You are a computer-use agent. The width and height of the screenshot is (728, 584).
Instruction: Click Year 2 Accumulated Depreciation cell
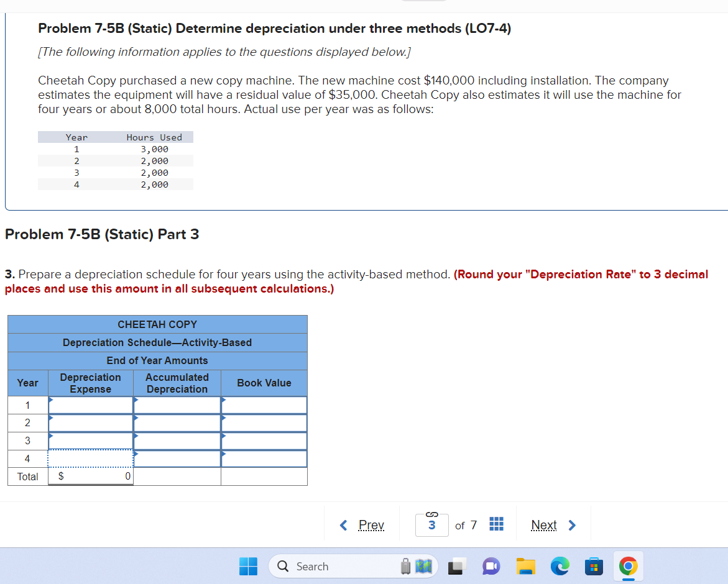177,422
